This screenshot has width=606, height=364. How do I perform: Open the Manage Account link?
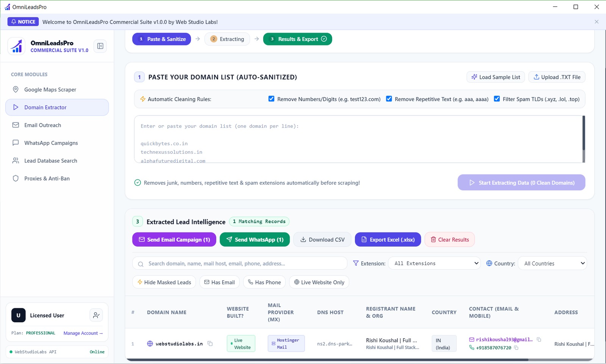83,333
